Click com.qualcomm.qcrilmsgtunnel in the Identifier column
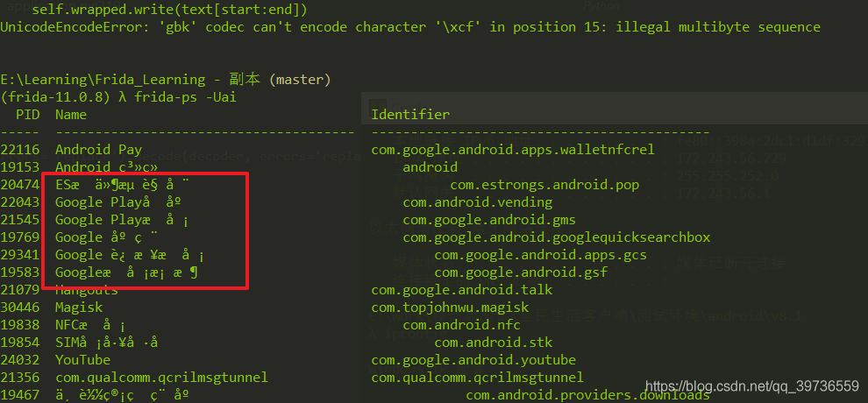The height and width of the screenshot is (403, 868). pos(477,378)
